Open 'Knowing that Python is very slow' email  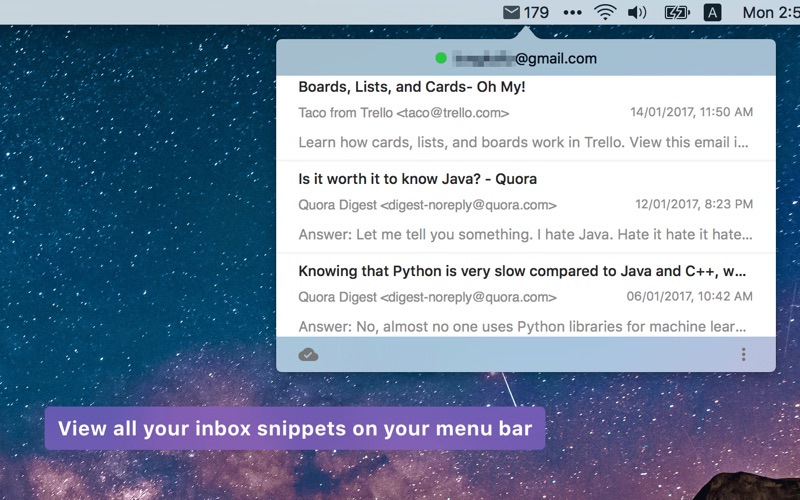coord(522,271)
